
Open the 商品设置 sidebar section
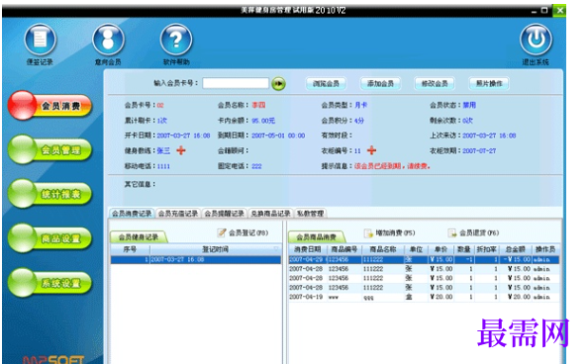[x=49, y=238]
